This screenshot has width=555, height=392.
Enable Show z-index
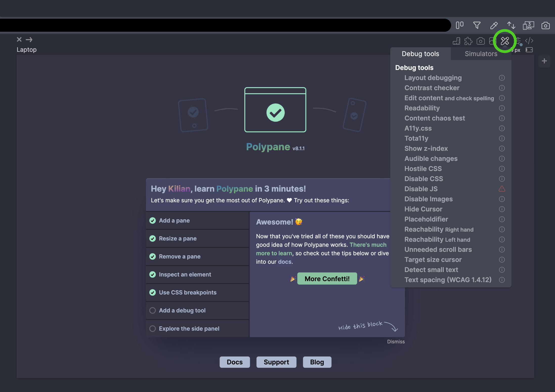(426, 149)
